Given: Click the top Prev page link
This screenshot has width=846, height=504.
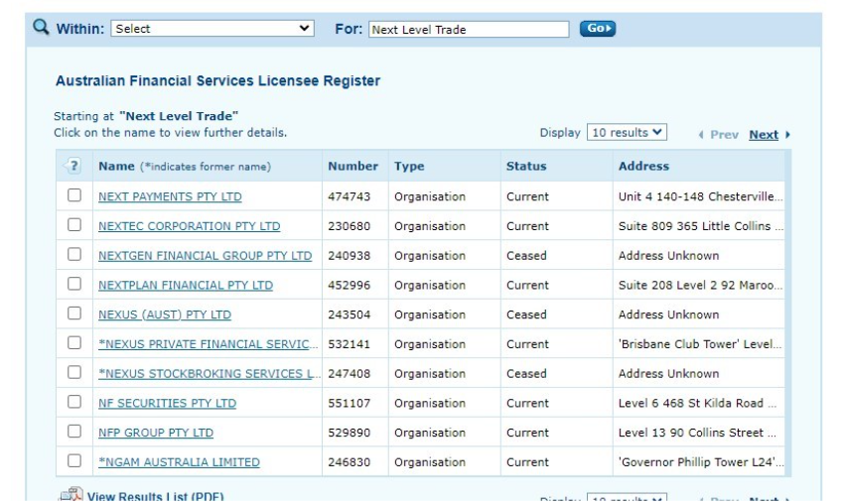Looking at the screenshot, I should coord(724,135).
